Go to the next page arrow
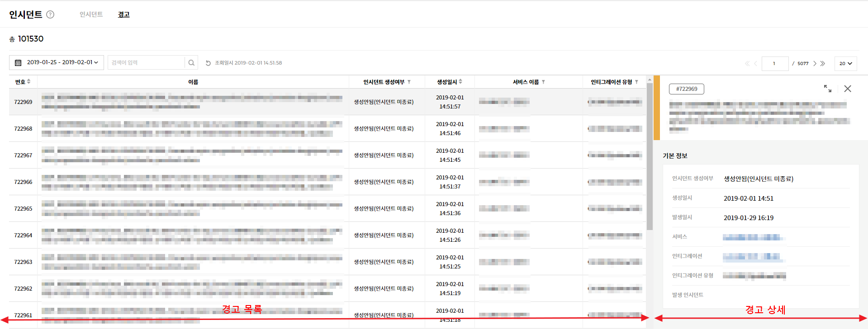The height and width of the screenshot is (329, 868). (x=815, y=64)
